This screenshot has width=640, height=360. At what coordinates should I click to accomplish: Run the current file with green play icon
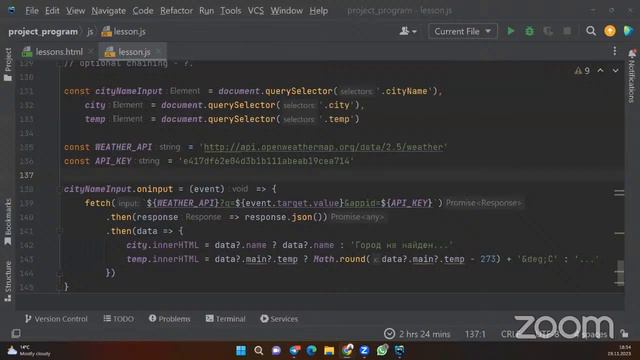tap(511, 31)
